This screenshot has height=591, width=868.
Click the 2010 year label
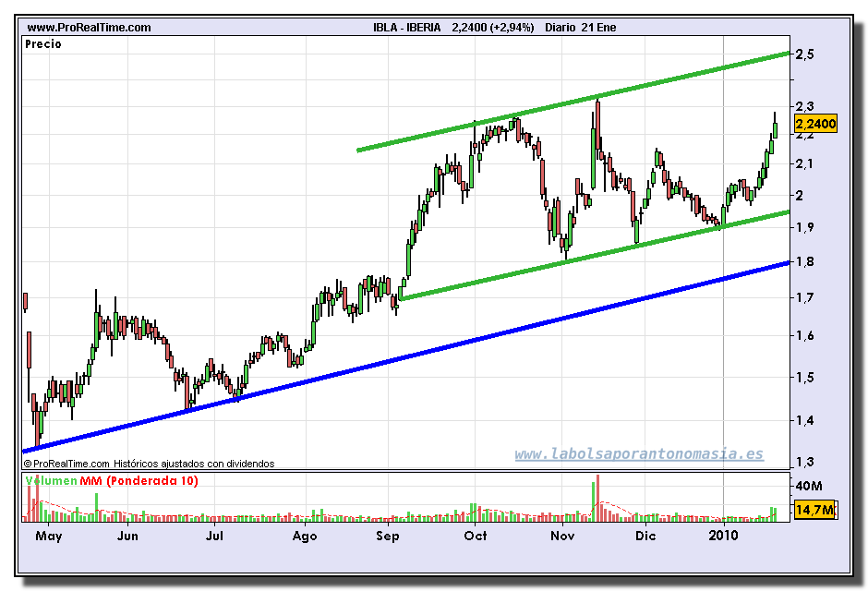click(x=724, y=536)
